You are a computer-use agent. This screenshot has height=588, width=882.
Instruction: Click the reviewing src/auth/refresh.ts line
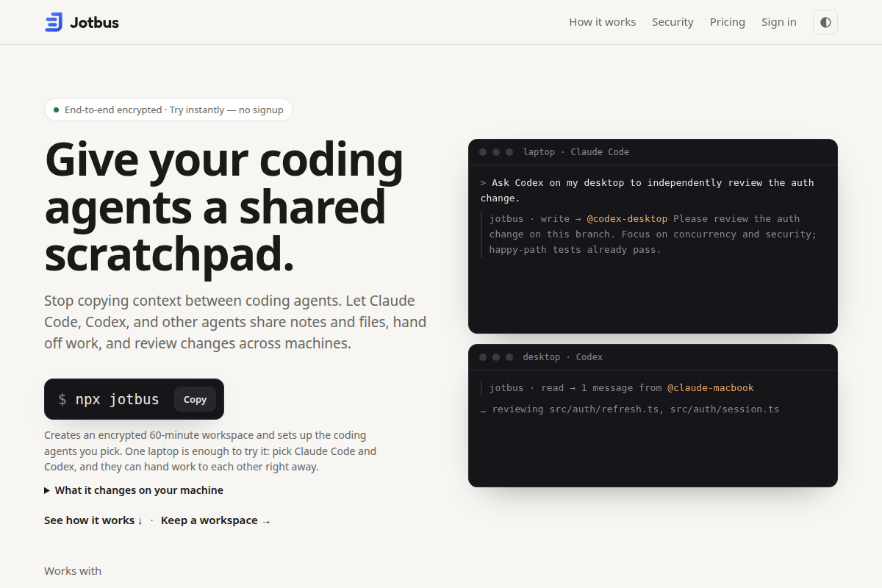click(x=630, y=409)
